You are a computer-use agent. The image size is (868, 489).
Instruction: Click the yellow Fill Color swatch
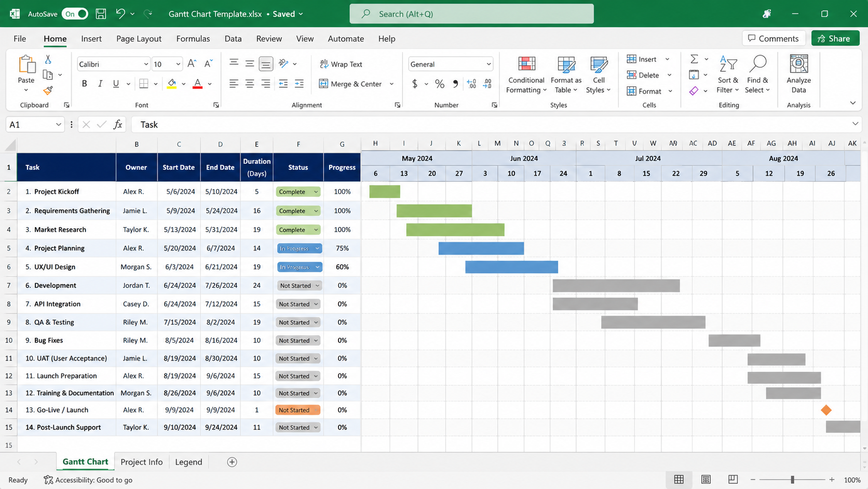pyautogui.click(x=171, y=84)
